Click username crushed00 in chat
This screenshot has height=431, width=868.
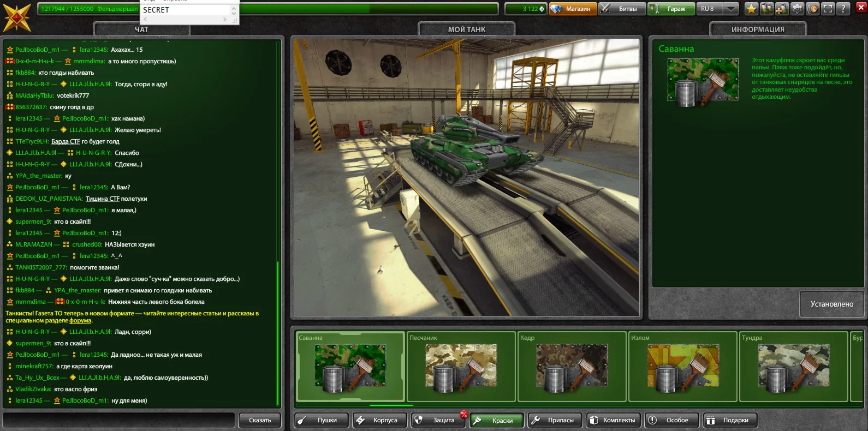[x=87, y=244]
